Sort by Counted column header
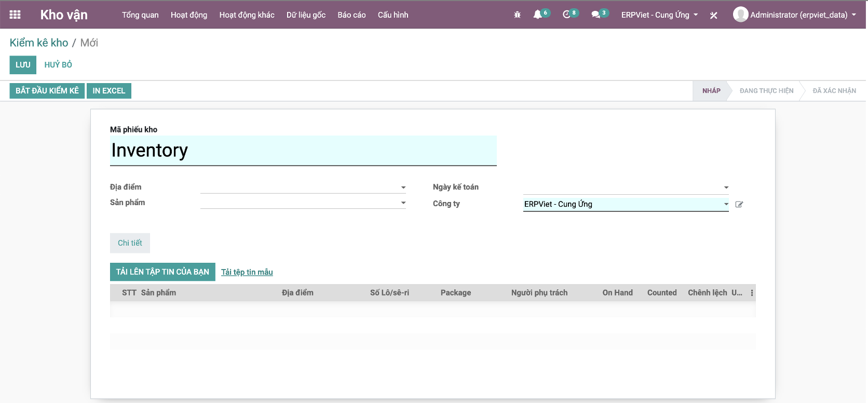This screenshot has height=403, width=868. coord(662,293)
